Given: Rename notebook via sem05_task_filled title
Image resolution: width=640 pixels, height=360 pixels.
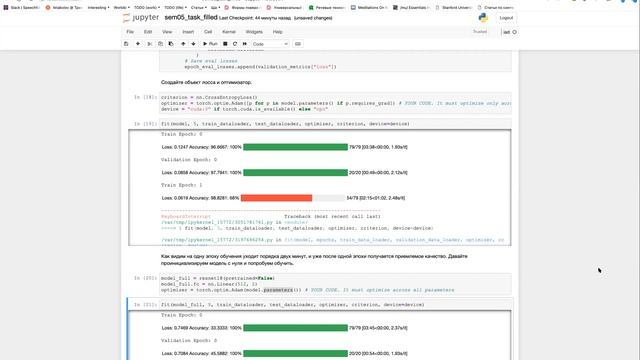Looking at the screenshot, I should [x=191, y=18].
